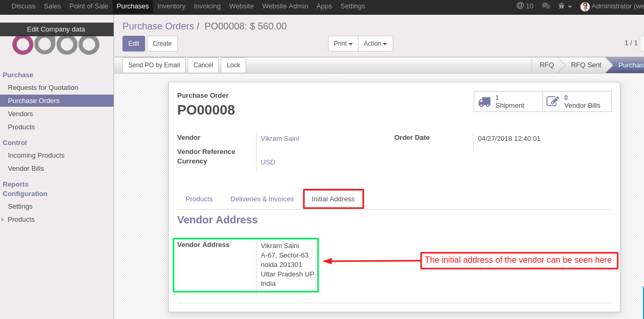Switch to the Products tab
Screen dimensions: 644x319
coord(199,199)
